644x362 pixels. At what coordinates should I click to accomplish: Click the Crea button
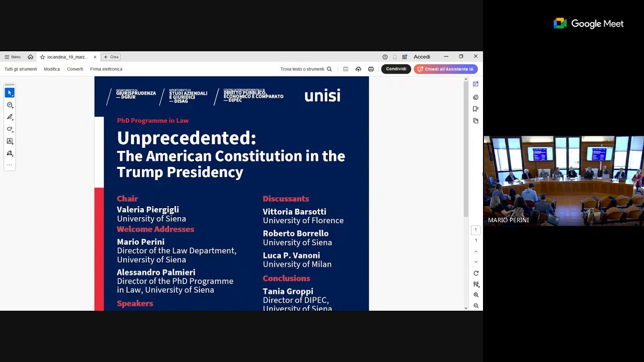111,57
